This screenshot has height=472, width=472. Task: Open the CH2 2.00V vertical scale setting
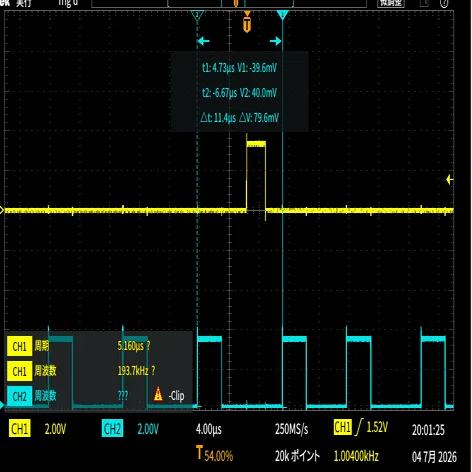[148, 429]
